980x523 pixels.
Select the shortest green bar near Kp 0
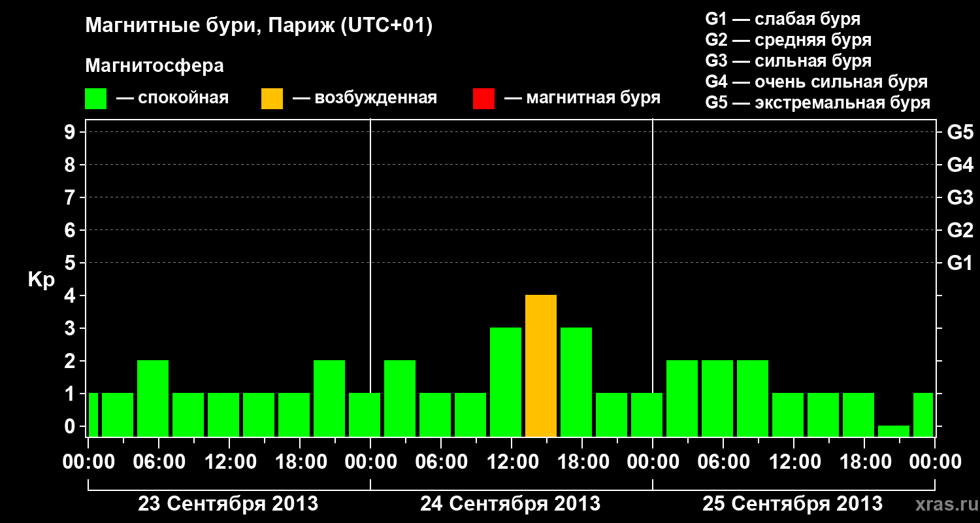click(894, 431)
